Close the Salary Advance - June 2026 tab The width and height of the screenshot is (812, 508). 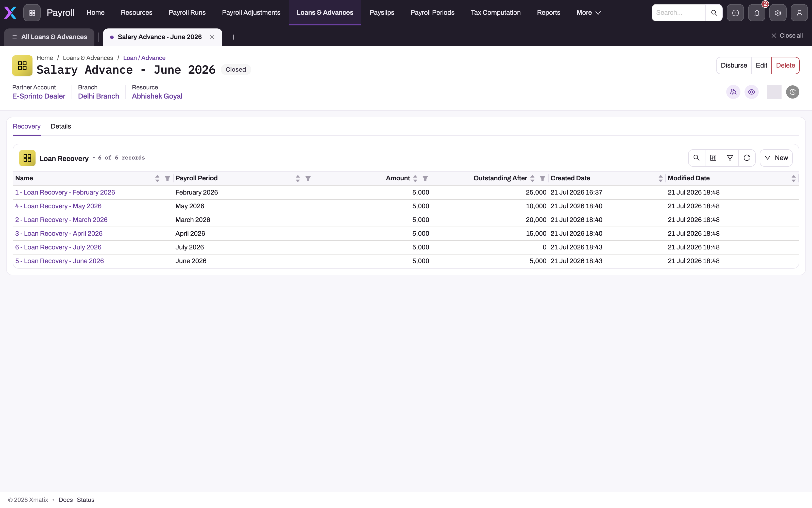click(212, 37)
